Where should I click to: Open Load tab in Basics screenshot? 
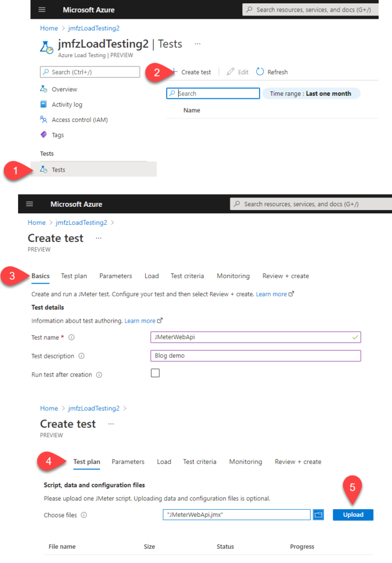(152, 276)
